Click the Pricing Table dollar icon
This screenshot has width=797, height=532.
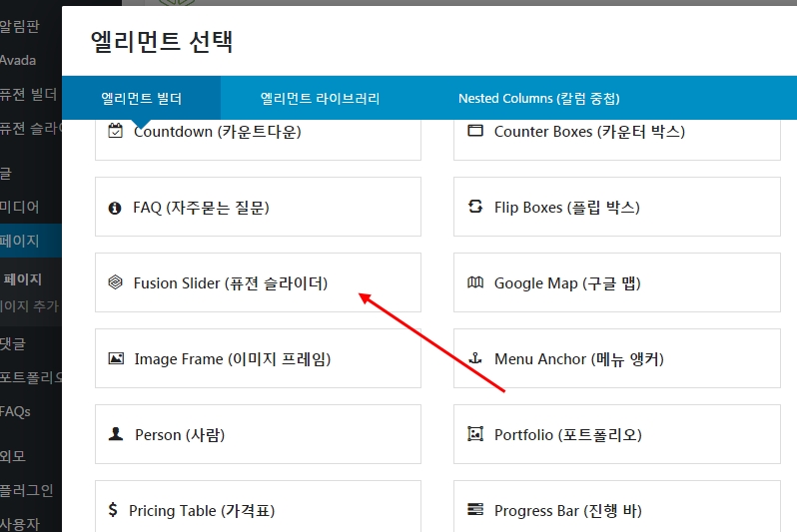coord(113,509)
